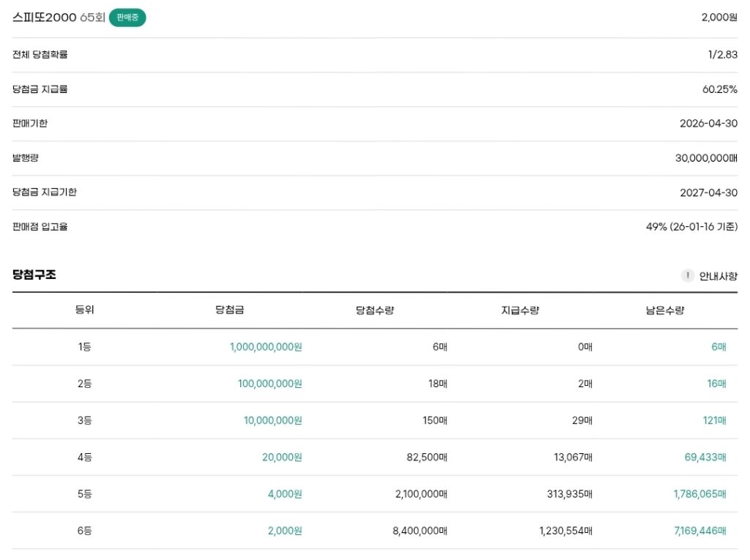Image resolution: width=750 pixels, height=560 pixels.
Task: Click the 69,433매 remaining count
Action: (705, 457)
